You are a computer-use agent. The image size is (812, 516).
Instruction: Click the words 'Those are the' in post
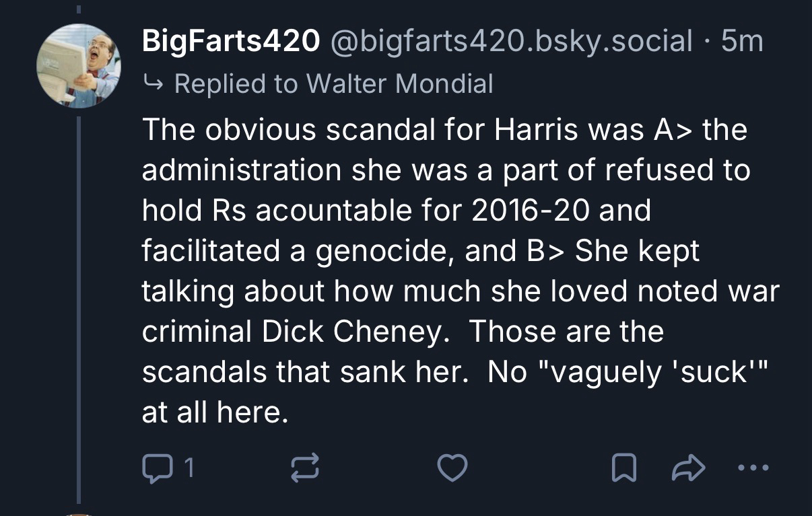point(566,331)
